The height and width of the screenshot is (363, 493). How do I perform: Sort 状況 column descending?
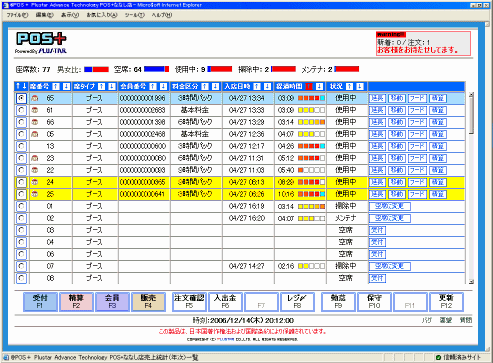pyautogui.click(x=360, y=87)
